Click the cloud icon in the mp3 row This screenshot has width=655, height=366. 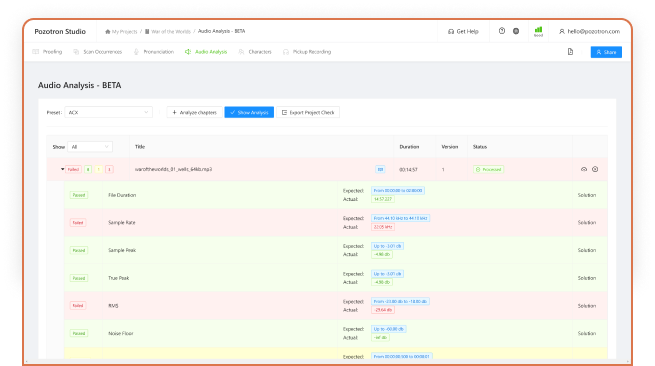(584, 169)
